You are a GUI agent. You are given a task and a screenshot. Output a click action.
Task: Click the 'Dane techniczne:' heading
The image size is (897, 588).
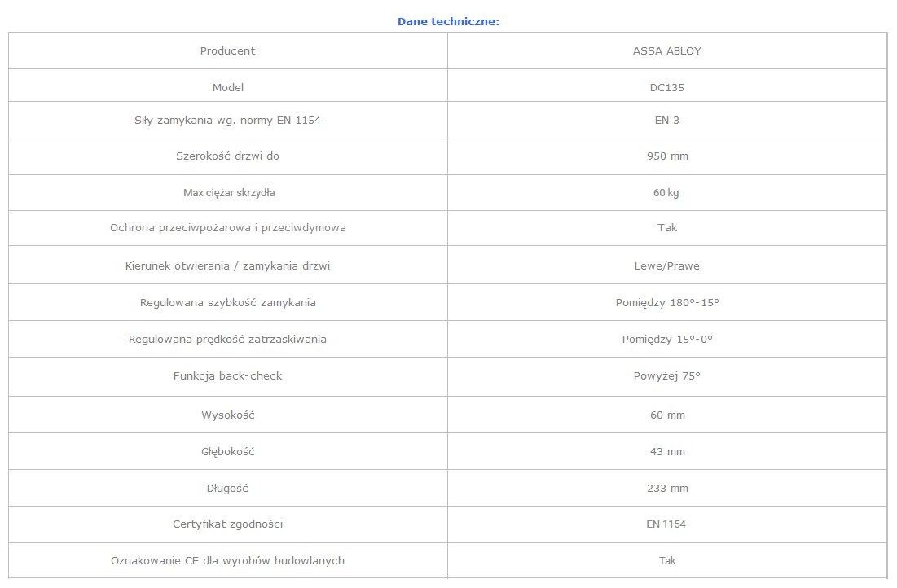[448, 21]
